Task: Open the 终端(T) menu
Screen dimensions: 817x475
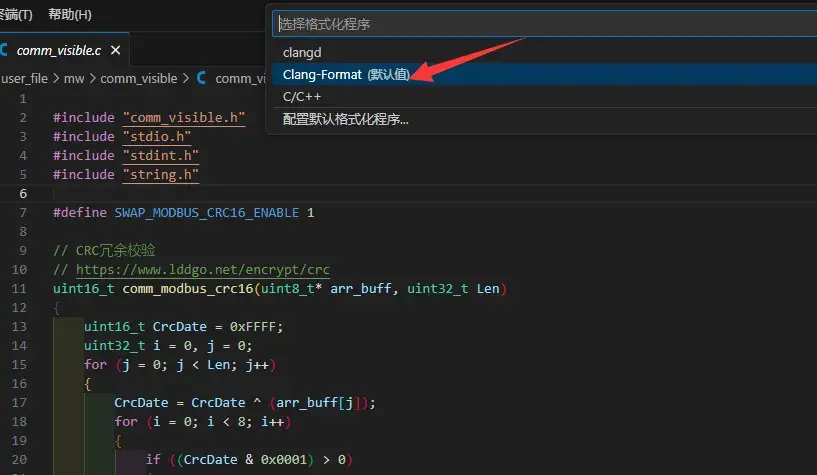Action: (x=16, y=15)
